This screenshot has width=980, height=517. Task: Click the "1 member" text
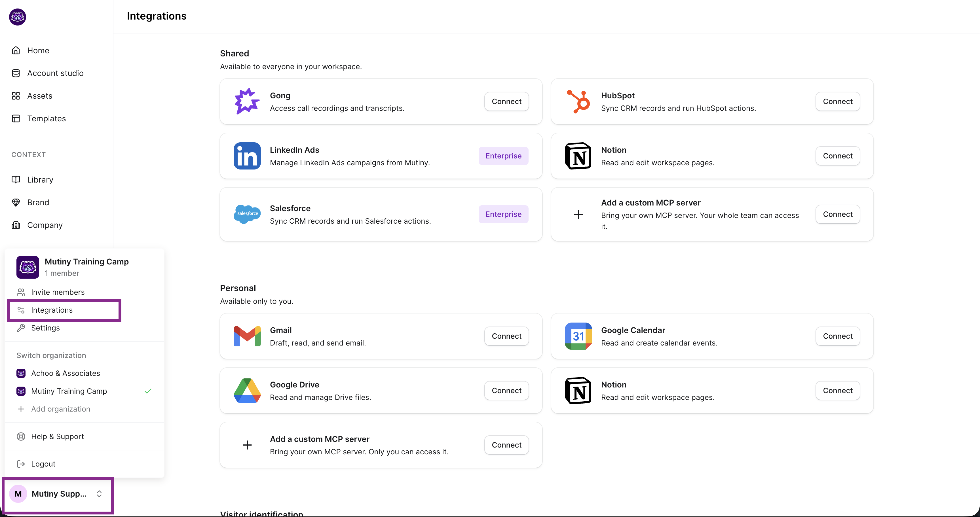[62, 273]
